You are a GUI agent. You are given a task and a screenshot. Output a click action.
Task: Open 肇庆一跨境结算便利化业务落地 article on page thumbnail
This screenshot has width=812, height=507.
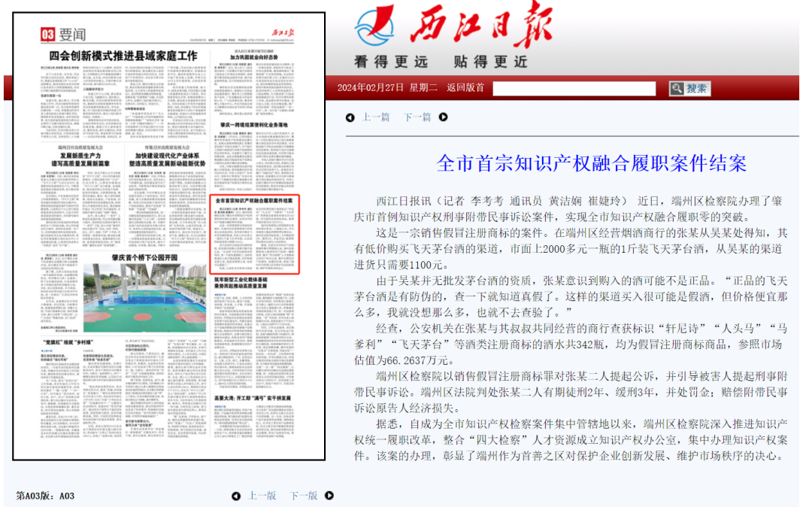(254, 125)
